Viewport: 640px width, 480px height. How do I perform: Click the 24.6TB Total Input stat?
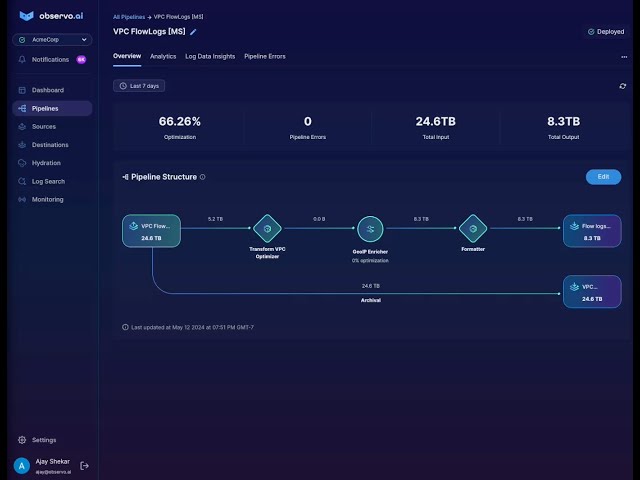pos(436,127)
